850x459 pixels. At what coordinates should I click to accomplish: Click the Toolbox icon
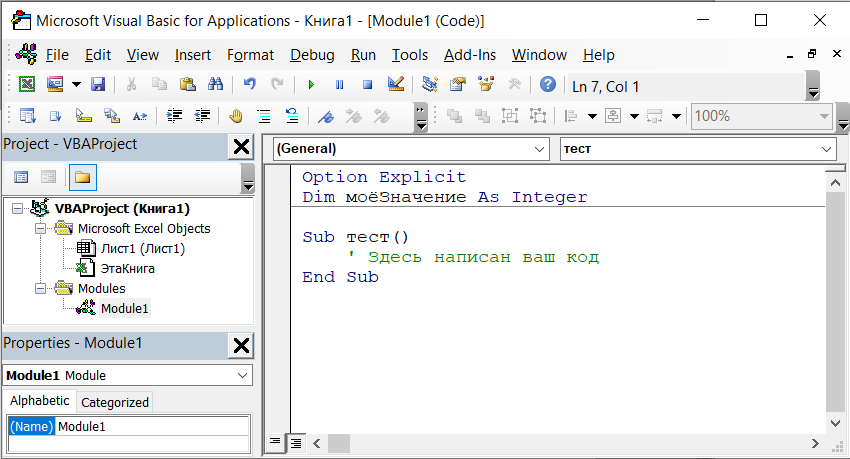pyautogui.click(x=514, y=84)
